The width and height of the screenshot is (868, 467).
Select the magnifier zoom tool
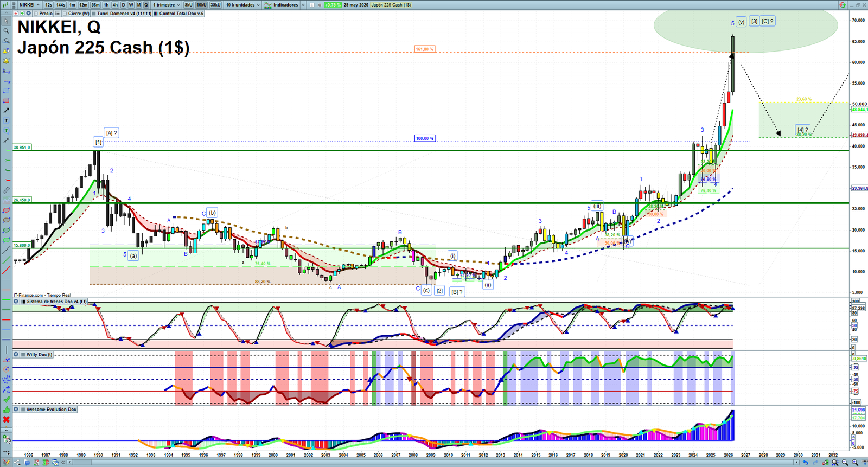pyautogui.click(x=6, y=31)
